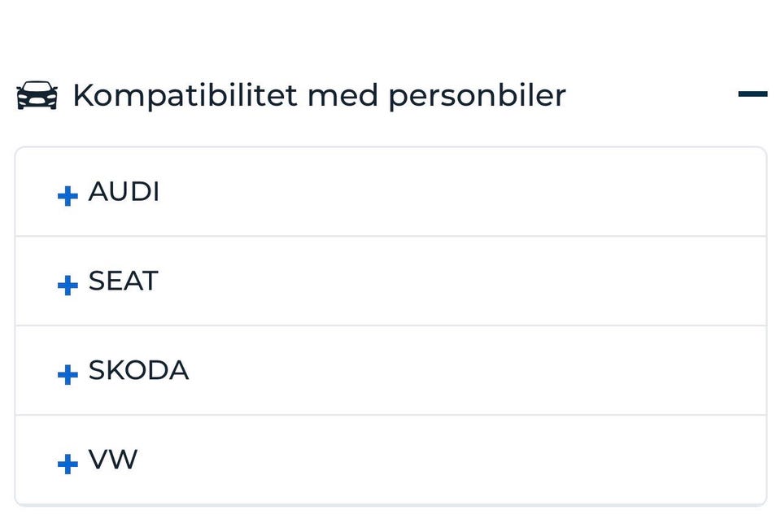Click the Kompatibilitet med personbiler heading text
The width and height of the screenshot is (781, 532).
(318, 96)
